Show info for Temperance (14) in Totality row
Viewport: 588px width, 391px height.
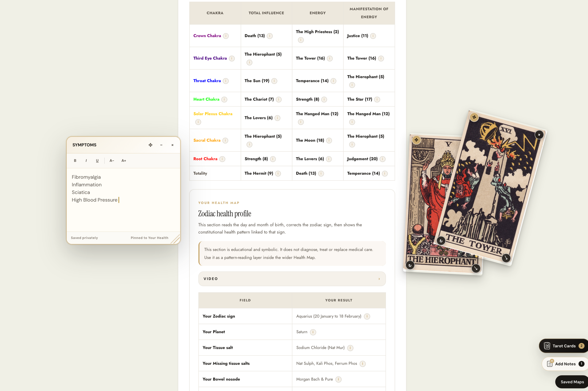click(385, 174)
